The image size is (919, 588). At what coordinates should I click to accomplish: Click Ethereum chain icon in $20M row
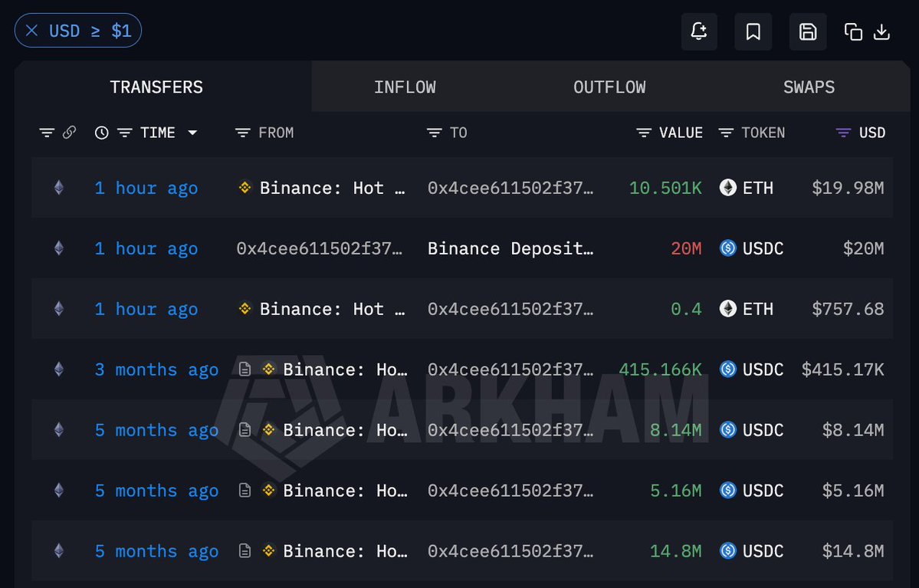coord(58,248)
